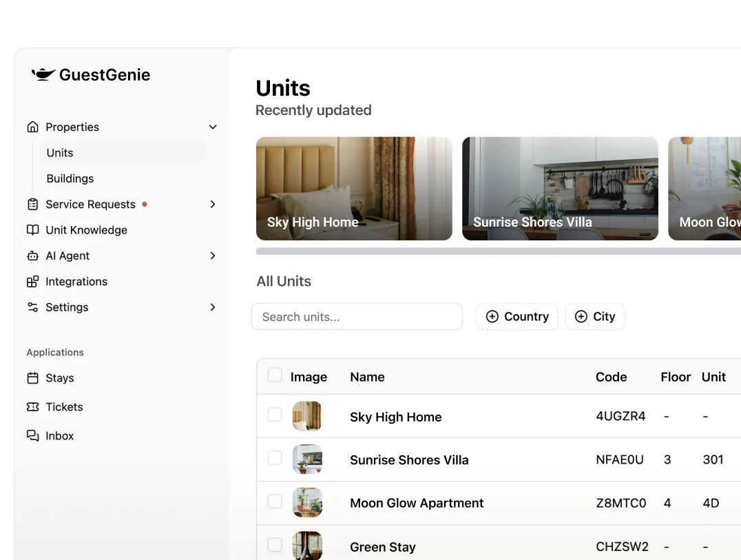
Task: Open the Country filter button
Action: pos(517,317)
